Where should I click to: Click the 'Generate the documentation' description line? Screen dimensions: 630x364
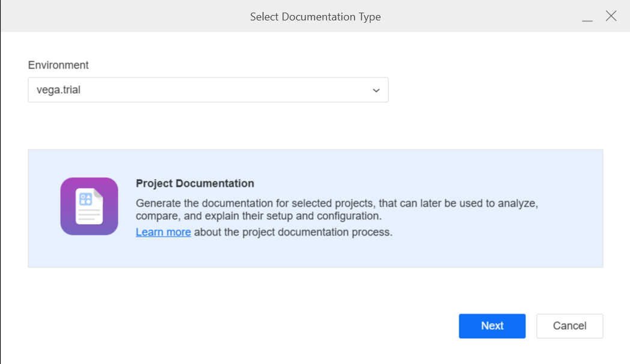[x=337, y=203]
